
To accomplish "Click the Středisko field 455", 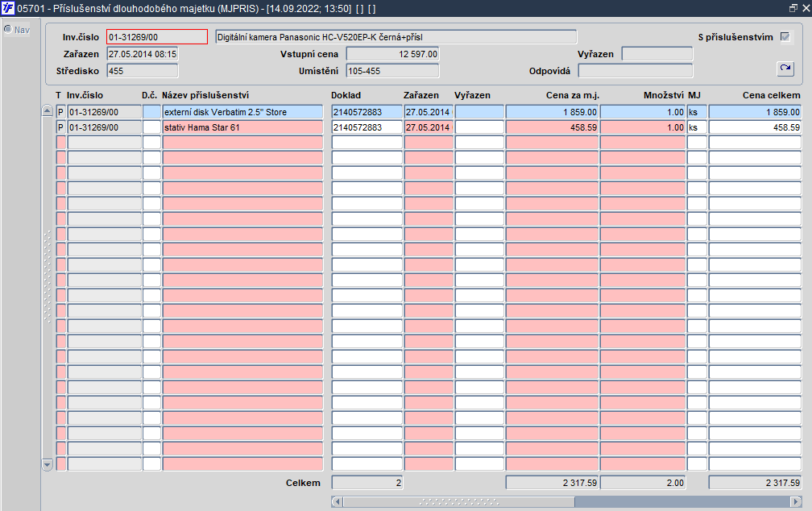I will click(143, 71).
